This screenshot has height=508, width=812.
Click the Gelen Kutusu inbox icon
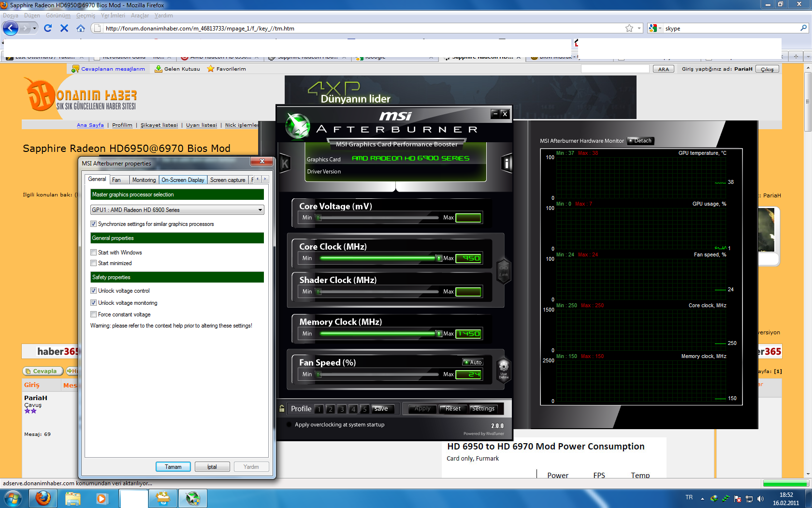coord(158,69)
